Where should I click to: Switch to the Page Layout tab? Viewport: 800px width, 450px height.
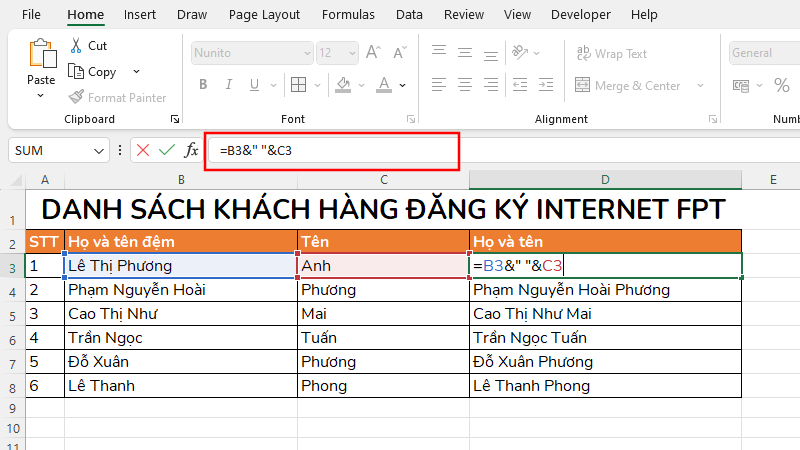click(x=264, y=15)
